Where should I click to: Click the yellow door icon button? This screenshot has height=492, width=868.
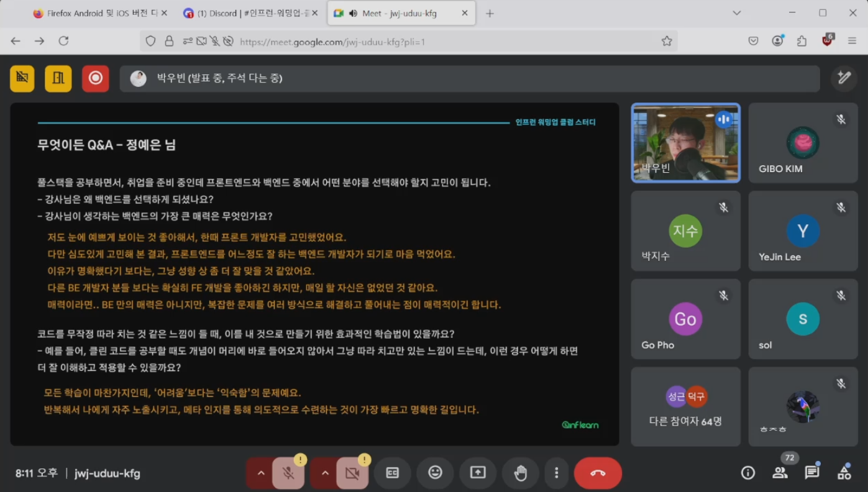click(x=58, y=78)
